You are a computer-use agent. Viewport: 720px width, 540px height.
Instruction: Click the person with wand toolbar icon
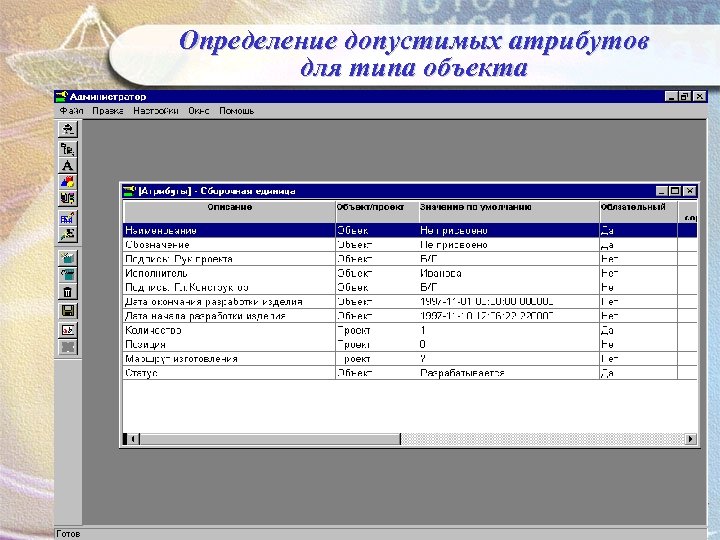68,235
